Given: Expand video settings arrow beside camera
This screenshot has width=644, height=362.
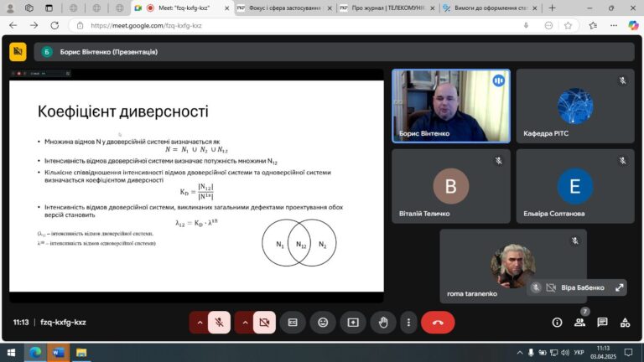Looking at the screenshot, I should pyautogui.click(x=244, y=322).
